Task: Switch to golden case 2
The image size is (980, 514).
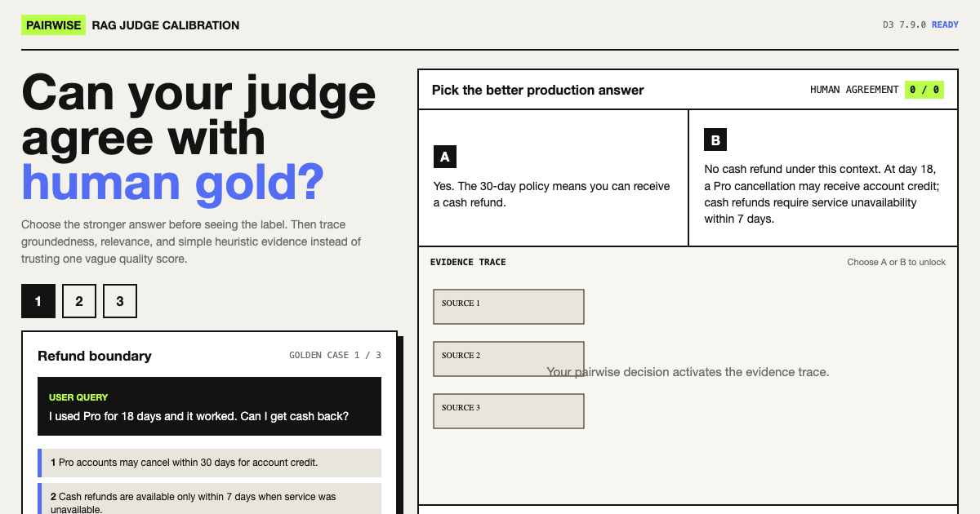Action: (x=79, y=301)
